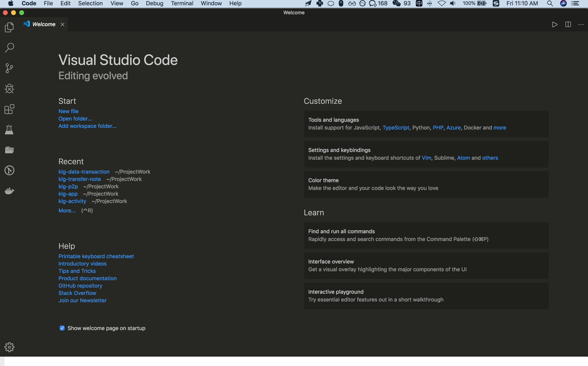This screenshot has height=366, width=588.
Task: Click the paper plane icon in menu bar
Action: tap(308, 3)
